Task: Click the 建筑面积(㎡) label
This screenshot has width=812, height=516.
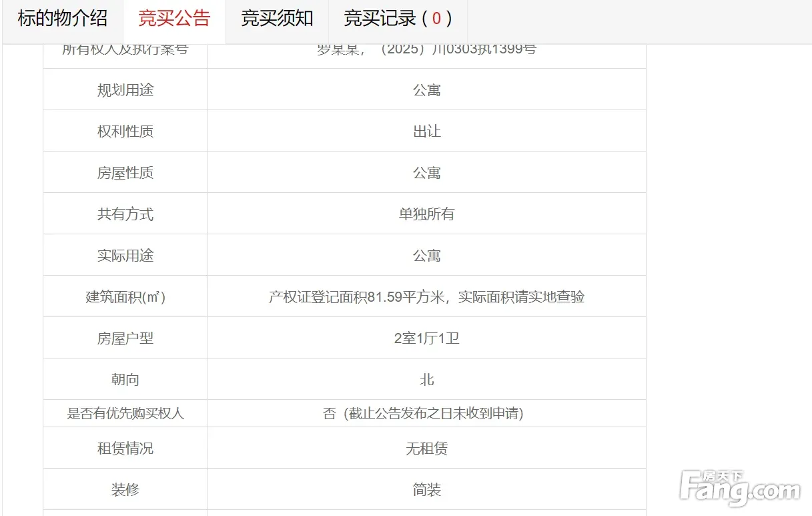Action: coord(125,297)
